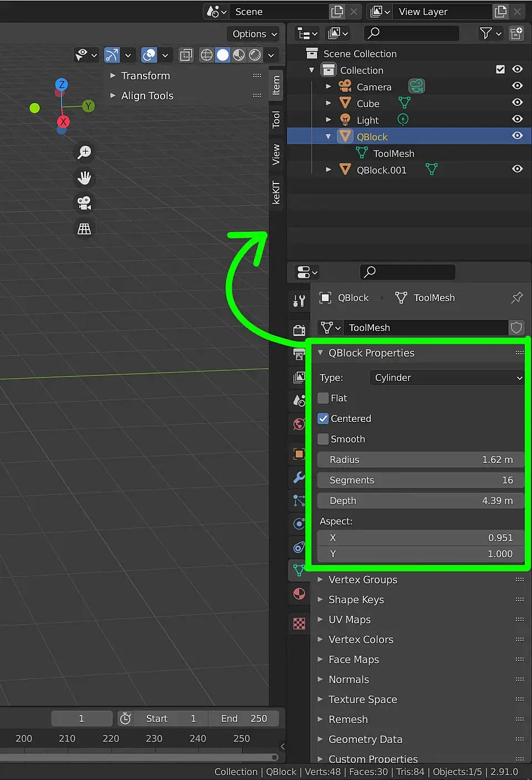The height and width of the screenshot is (780, 532).
Task: Open the Output properties tab icon
Action: coord(299,354)
